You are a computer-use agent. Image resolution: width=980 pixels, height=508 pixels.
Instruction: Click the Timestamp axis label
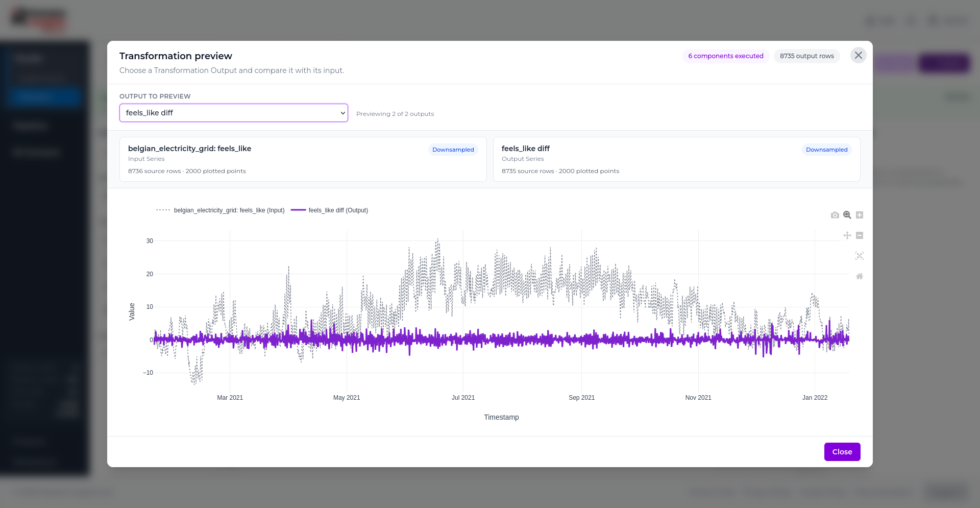coord(501,417)
